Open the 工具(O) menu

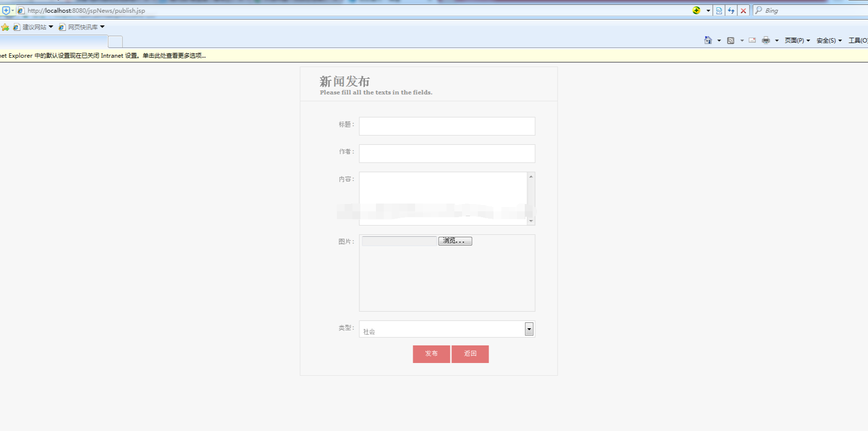[858, 41]
